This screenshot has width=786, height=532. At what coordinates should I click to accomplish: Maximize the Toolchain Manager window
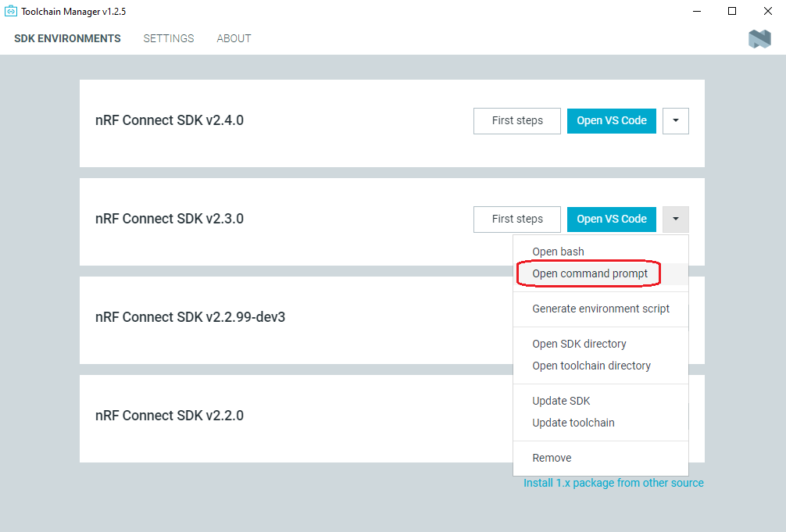coord(732,11)
